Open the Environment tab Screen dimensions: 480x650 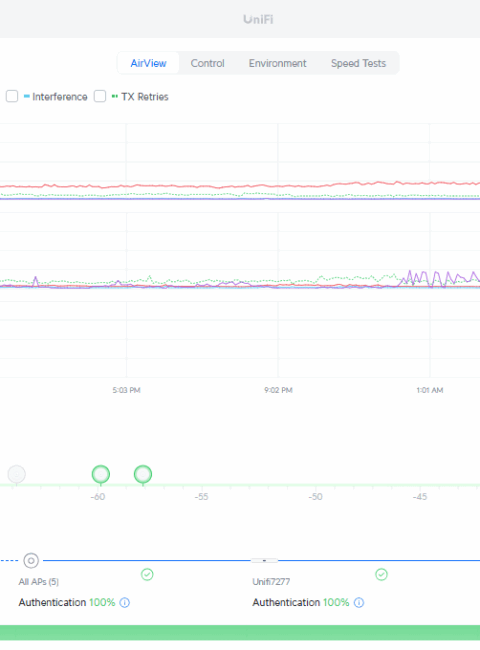[x=277, y=63]
